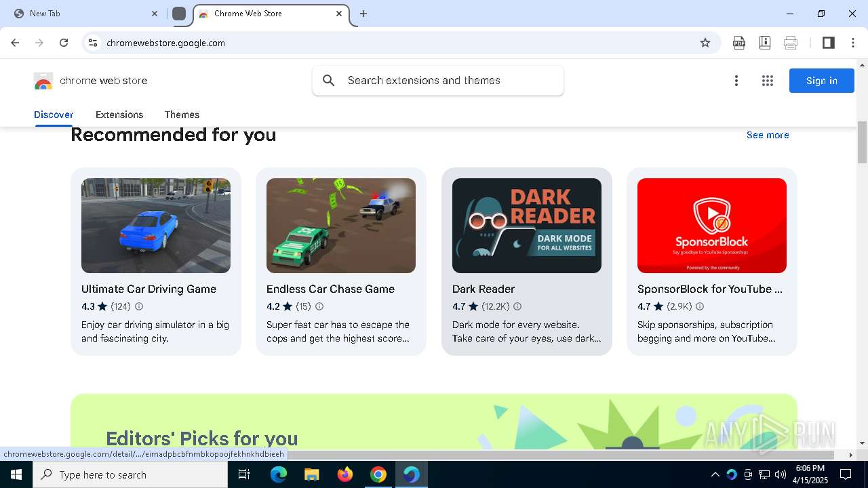Click Editors' Picks for you heading
The width and height of the screenshot is (868, 488).
tap(202, 438)
